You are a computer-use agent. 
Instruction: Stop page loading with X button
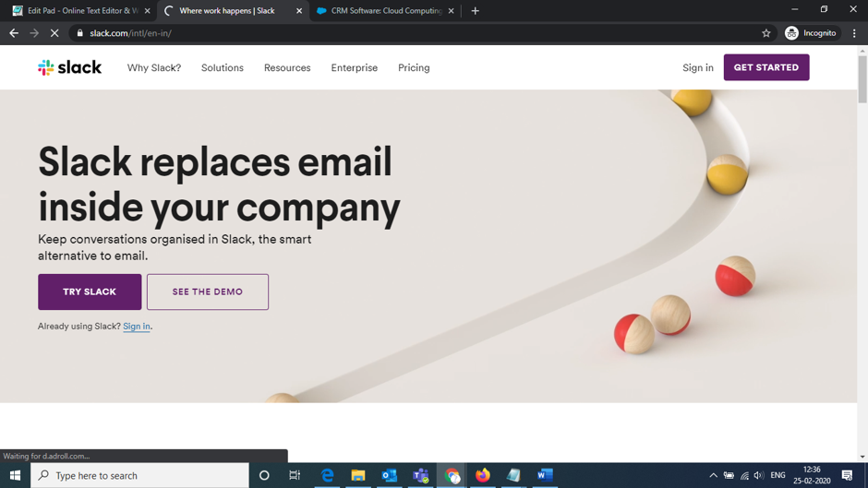tap(54, 33)
